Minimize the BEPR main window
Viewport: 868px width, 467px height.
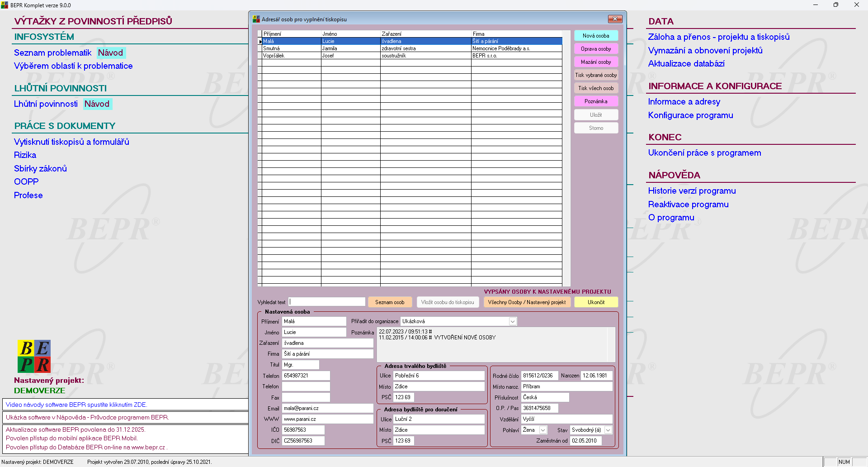pos(816,5)
